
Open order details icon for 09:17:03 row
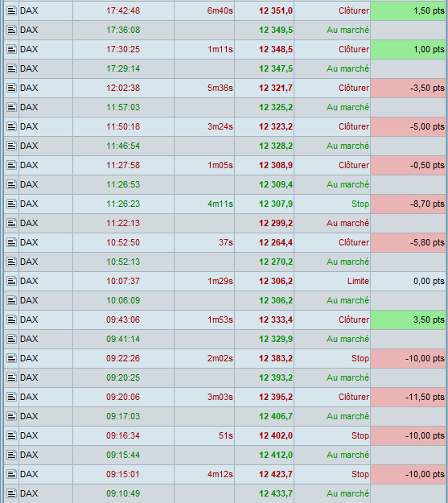pos(11,416)
